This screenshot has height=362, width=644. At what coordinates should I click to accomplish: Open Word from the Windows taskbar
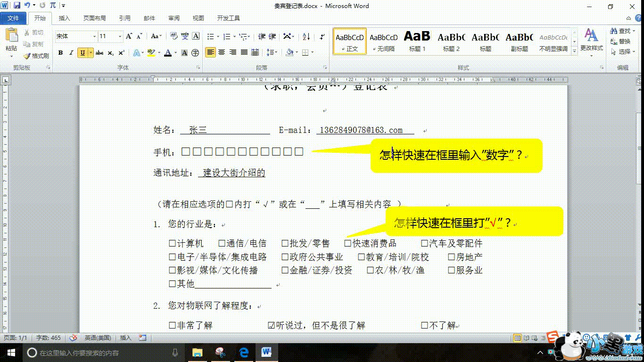266,352
